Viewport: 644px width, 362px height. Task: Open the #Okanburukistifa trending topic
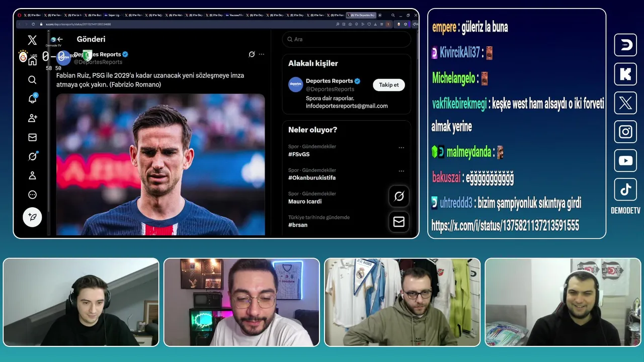pyautogui.click(x=312, y=178)
